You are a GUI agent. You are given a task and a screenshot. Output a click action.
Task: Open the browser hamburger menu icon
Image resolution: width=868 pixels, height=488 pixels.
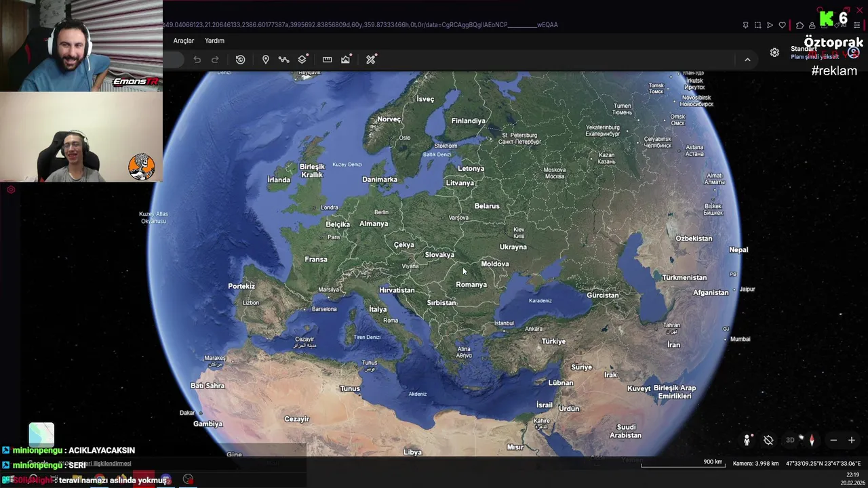(857, 25)
